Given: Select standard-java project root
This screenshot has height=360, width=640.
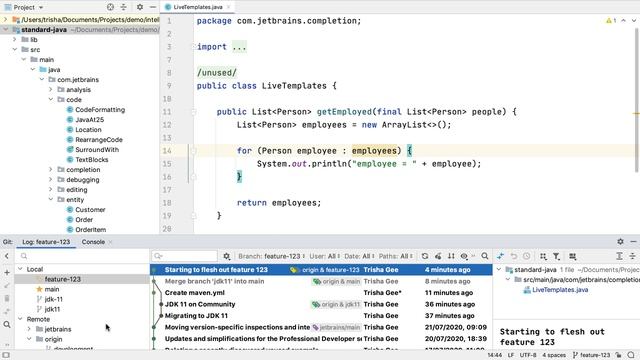Looking at the screenshot, I should (44, 29).
